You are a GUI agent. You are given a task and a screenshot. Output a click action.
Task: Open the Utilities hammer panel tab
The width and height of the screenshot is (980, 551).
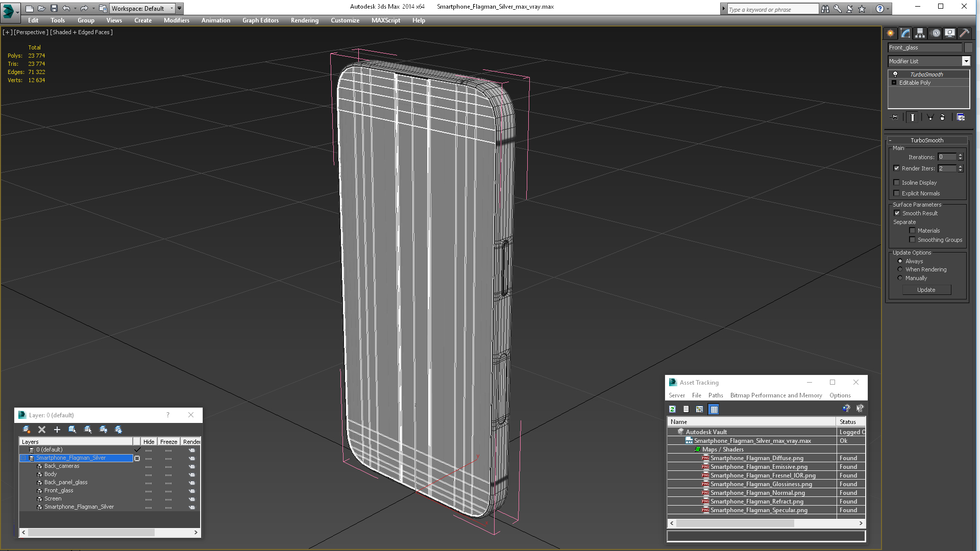point(964,33)
